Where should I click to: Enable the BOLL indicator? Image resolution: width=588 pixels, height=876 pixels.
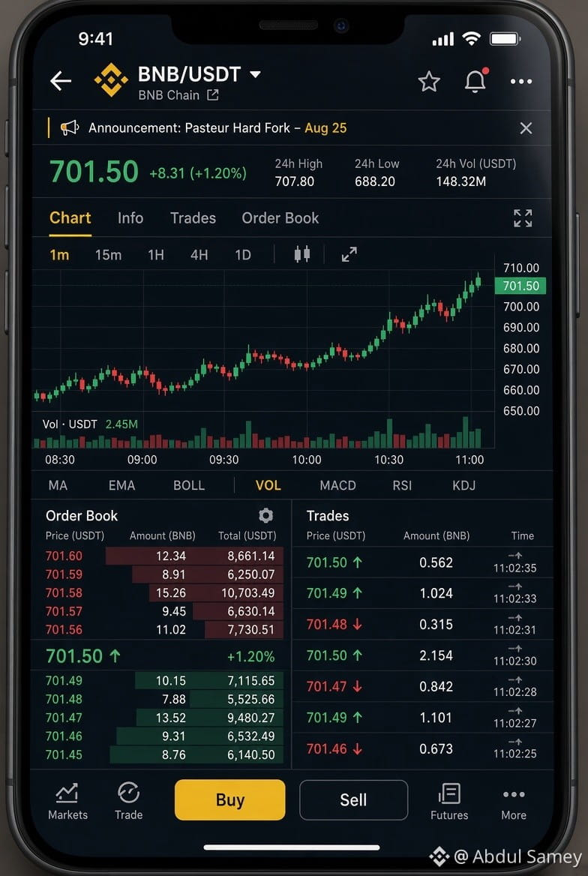[189, 485]
